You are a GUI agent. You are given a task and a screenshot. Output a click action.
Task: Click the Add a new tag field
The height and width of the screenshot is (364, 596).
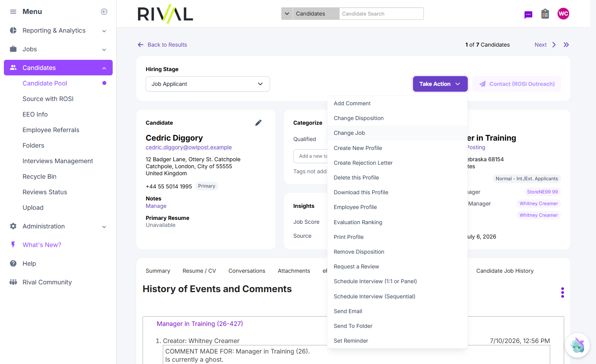pos(311,156)
